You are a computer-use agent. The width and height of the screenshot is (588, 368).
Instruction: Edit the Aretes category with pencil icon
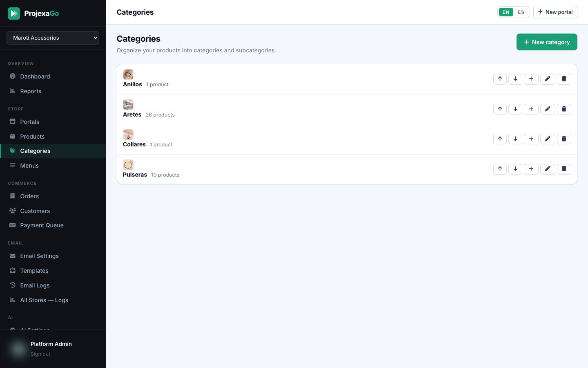548,109
